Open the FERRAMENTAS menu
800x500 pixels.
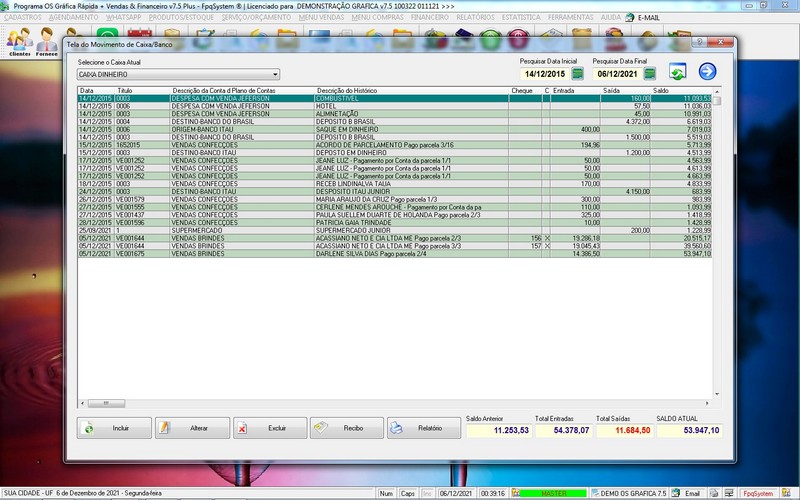[x=571, y=17]
